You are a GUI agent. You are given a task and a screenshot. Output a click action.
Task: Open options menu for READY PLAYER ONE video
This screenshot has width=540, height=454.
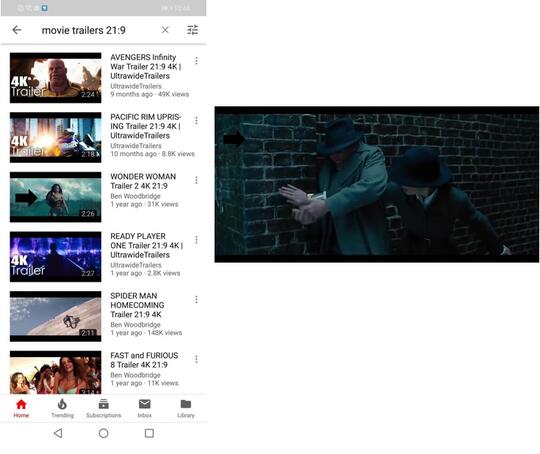point(196,239)
